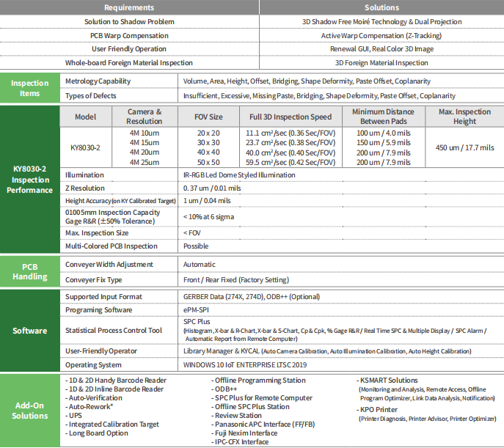Select the ePM-SPI programming software value
504x448 pixels.
[x=196, y=310]
